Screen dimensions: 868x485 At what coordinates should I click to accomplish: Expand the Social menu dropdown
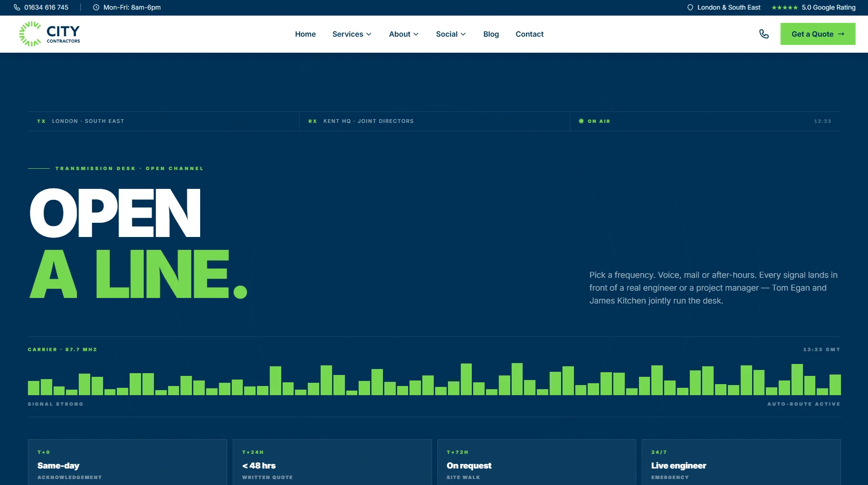[451, 34]
